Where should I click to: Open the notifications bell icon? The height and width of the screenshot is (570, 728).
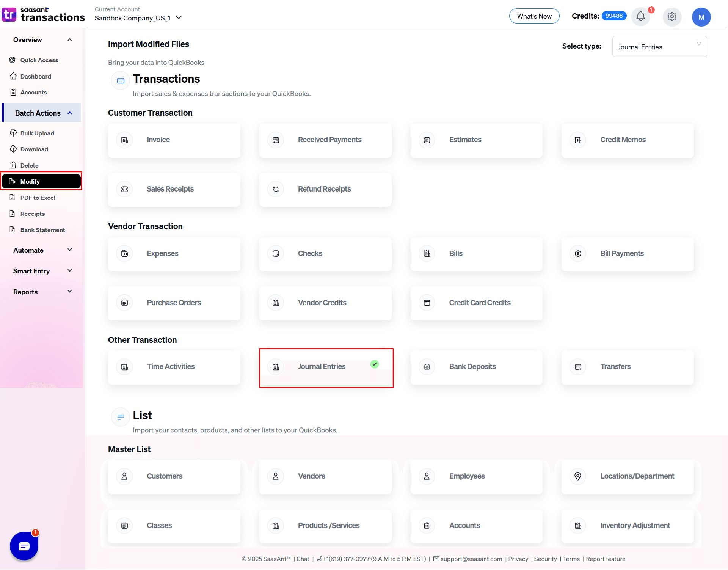pos(640,17)
